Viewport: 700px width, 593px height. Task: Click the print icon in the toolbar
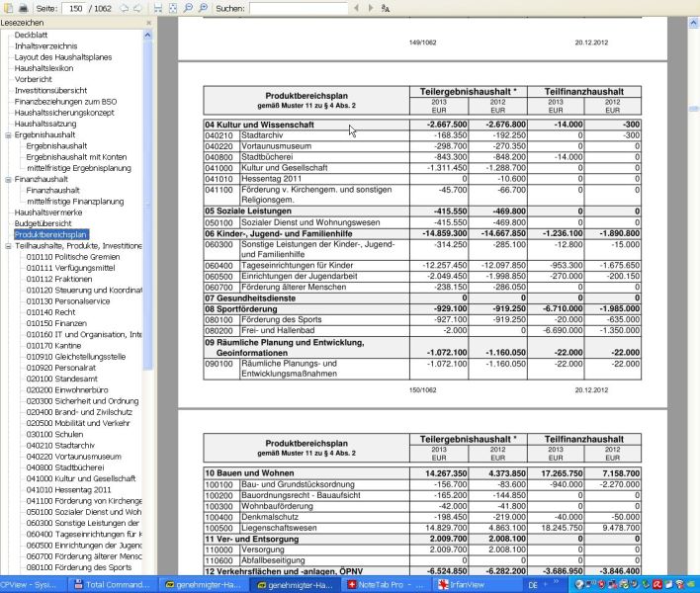(x=23, y=8)
